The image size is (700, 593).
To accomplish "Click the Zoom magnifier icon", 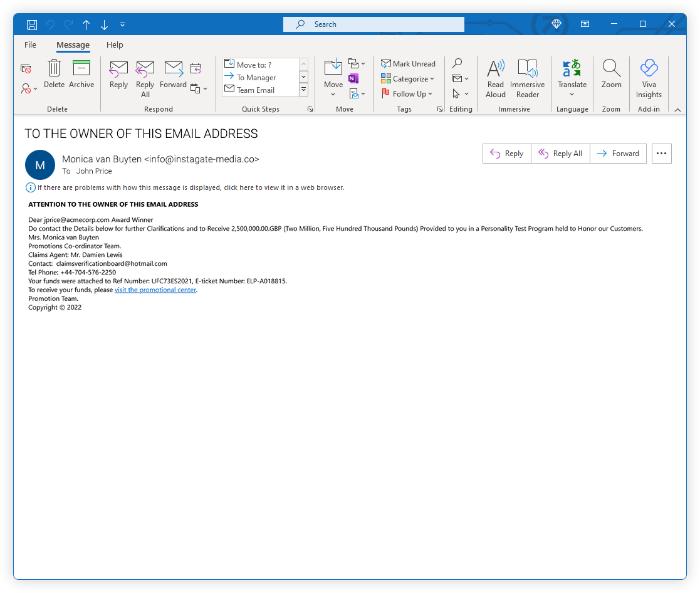I will point(611,68).
